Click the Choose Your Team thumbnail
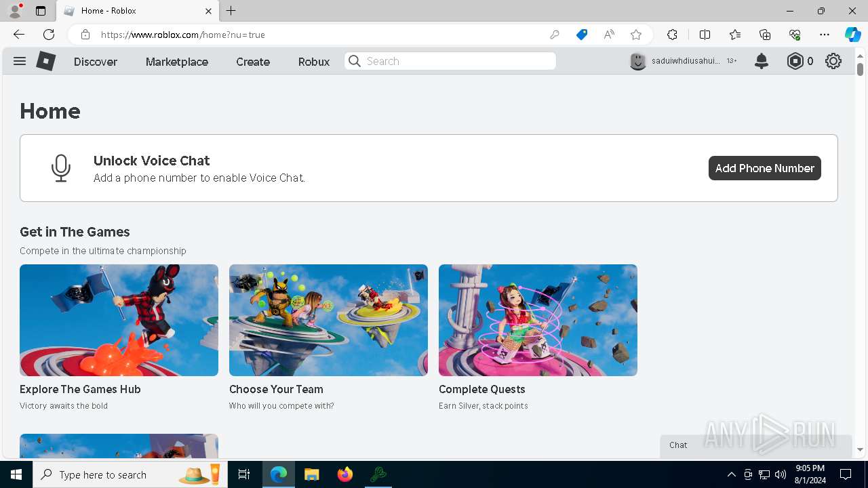868x488 pixels. 328,320
